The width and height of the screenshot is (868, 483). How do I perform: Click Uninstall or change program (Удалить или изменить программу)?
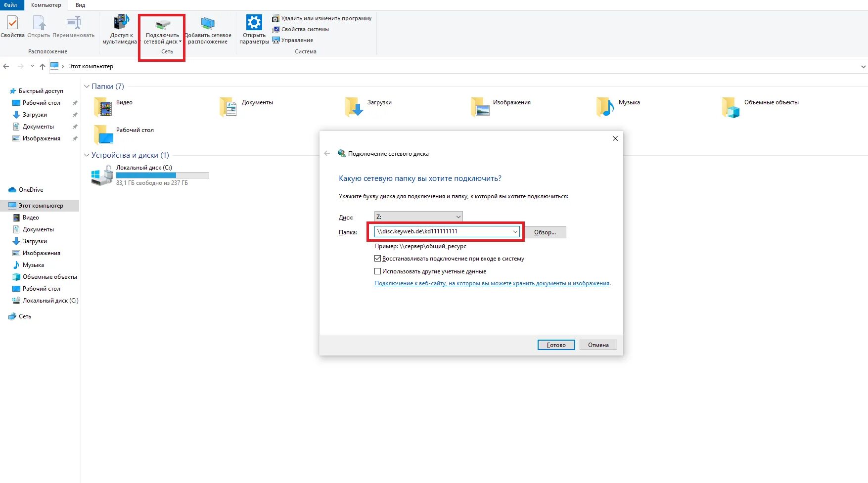tap(321, 18)
